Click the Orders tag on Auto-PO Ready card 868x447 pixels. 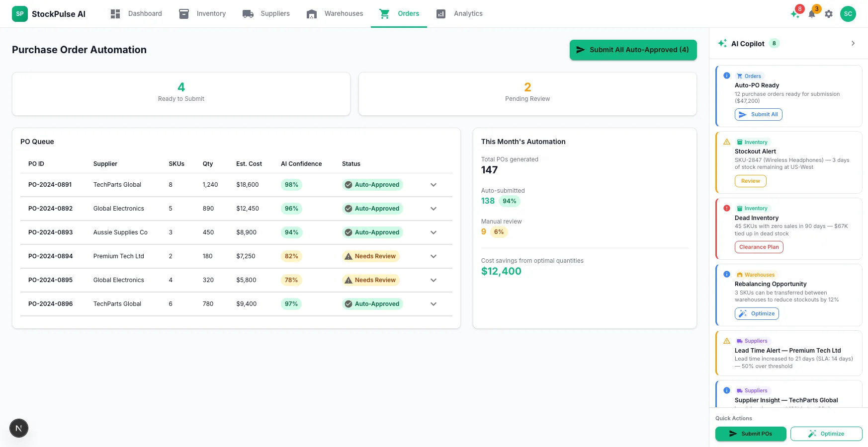749,76
